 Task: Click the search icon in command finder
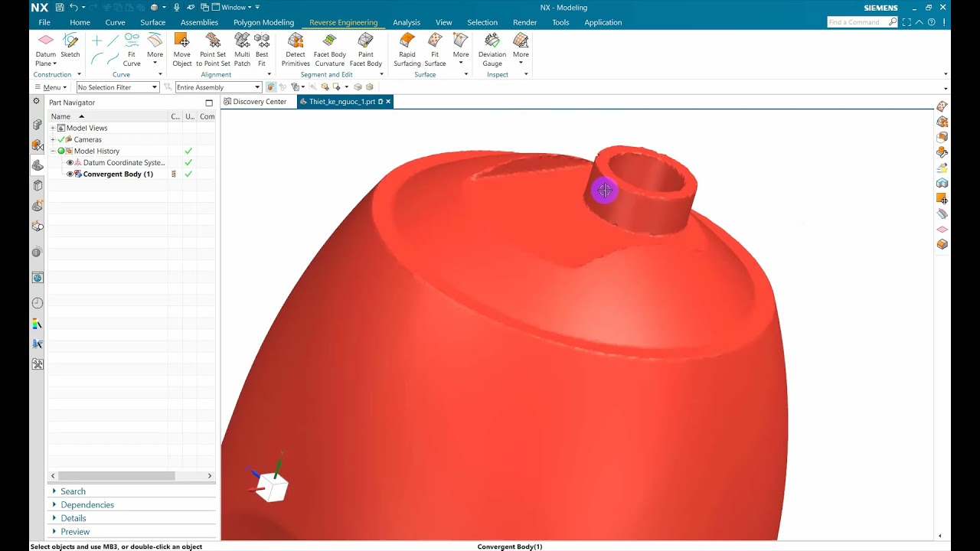[x=893, y=22]
